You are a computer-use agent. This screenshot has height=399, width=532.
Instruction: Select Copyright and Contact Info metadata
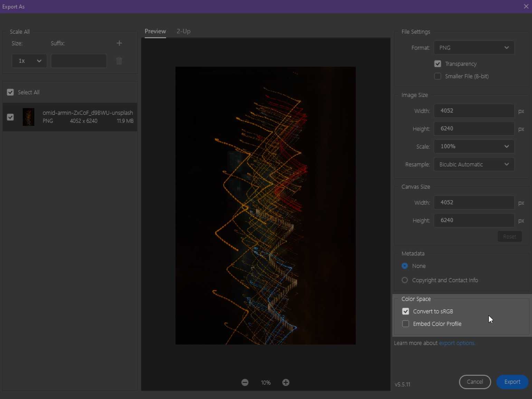[x=405, y=280]
